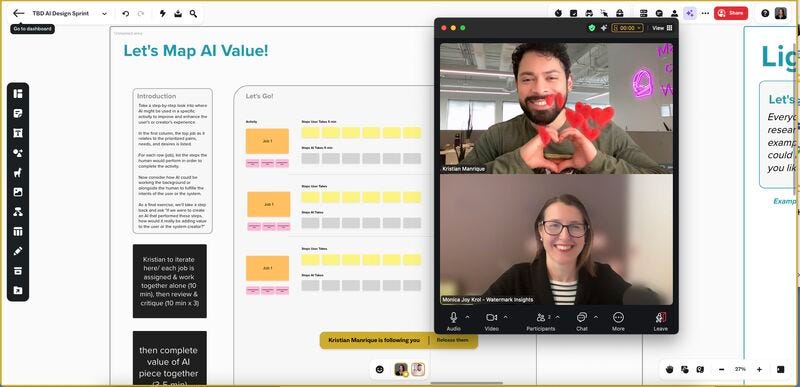Select the first orange Job 1 sticky
This screenshot has width=800, height=387.
267,141
